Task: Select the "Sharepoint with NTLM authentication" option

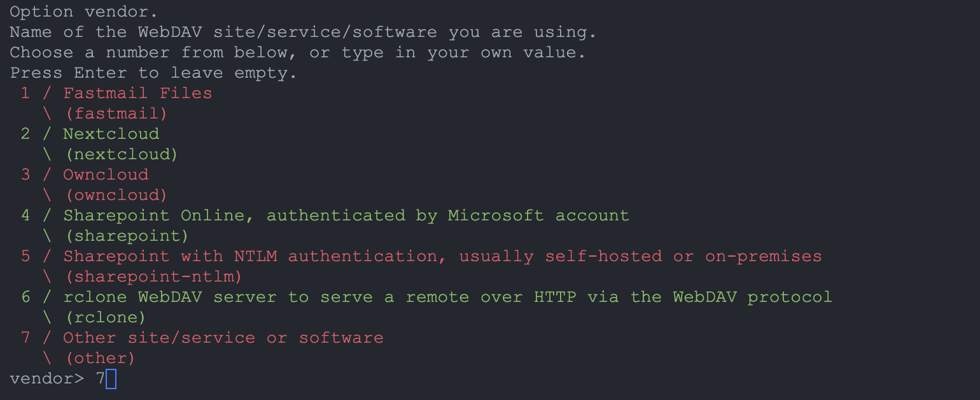Action: coord(442,256)
